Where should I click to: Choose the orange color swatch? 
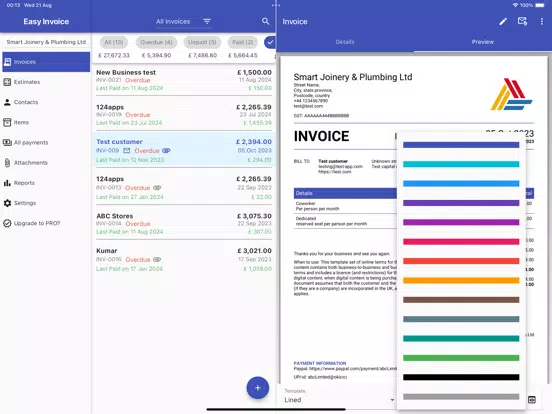click(x=461, y=281)
